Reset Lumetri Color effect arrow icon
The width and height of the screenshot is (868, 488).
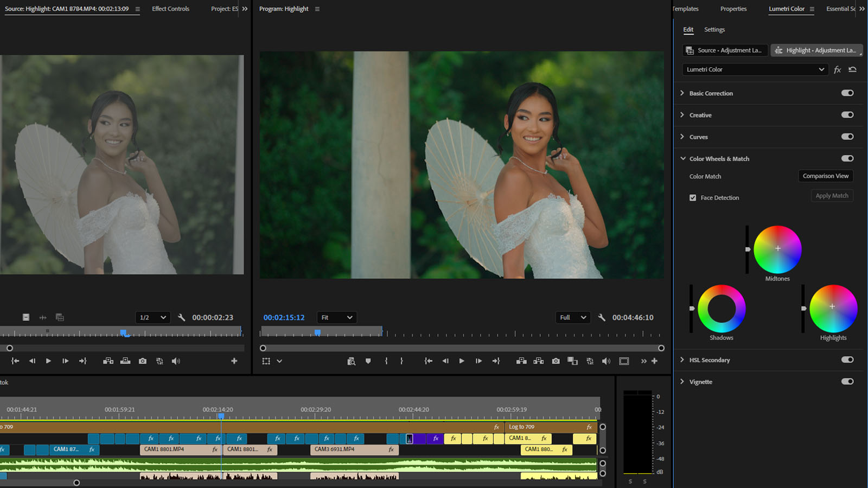click(x=853, y=69)
